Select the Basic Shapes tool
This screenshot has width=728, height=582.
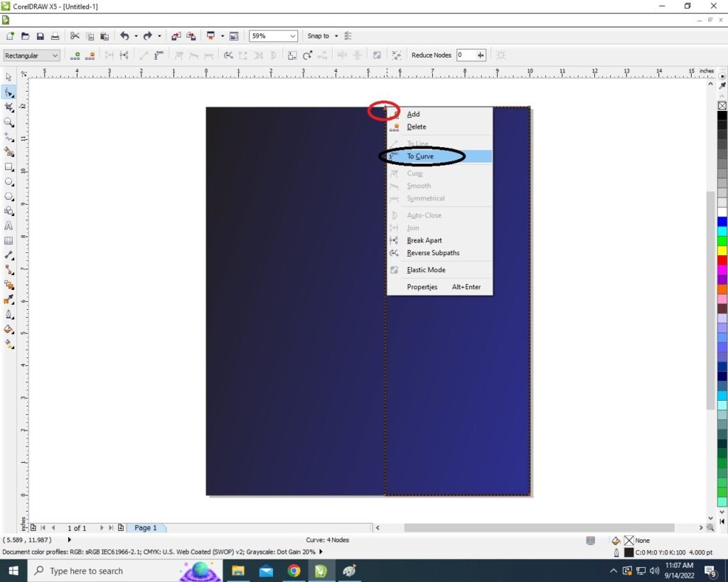(x=9, y=211)
